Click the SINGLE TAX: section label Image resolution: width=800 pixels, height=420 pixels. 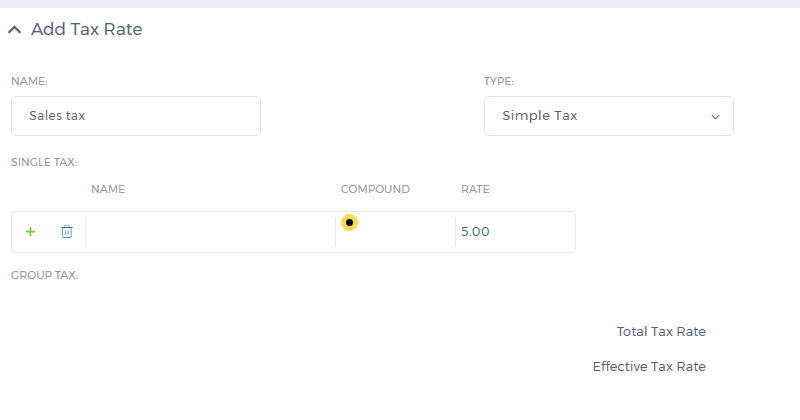point(44,162)
